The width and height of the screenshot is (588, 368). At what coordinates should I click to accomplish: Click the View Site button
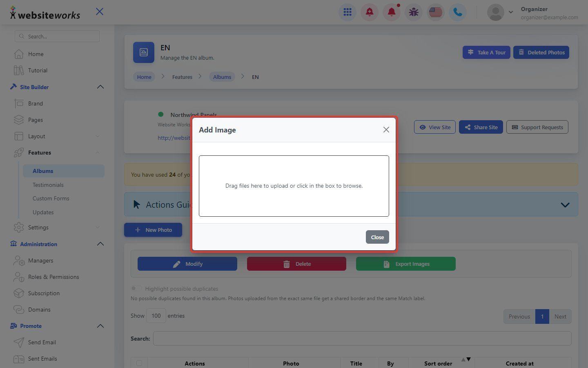pyautogui.click(x=435, y=127)
